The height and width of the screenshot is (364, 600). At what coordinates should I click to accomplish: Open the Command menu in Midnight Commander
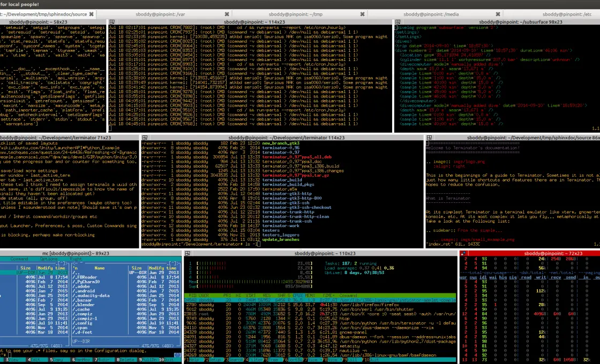(x=19, y=259)
